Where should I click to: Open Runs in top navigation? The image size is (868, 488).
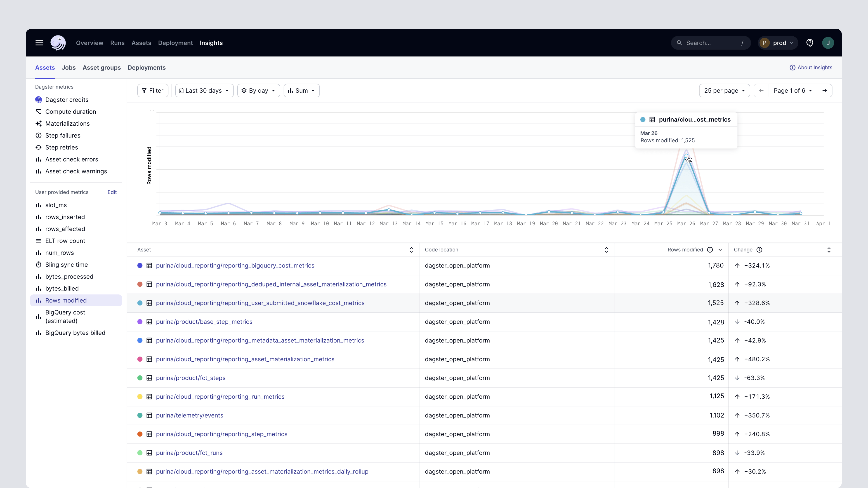coord(117,43)
